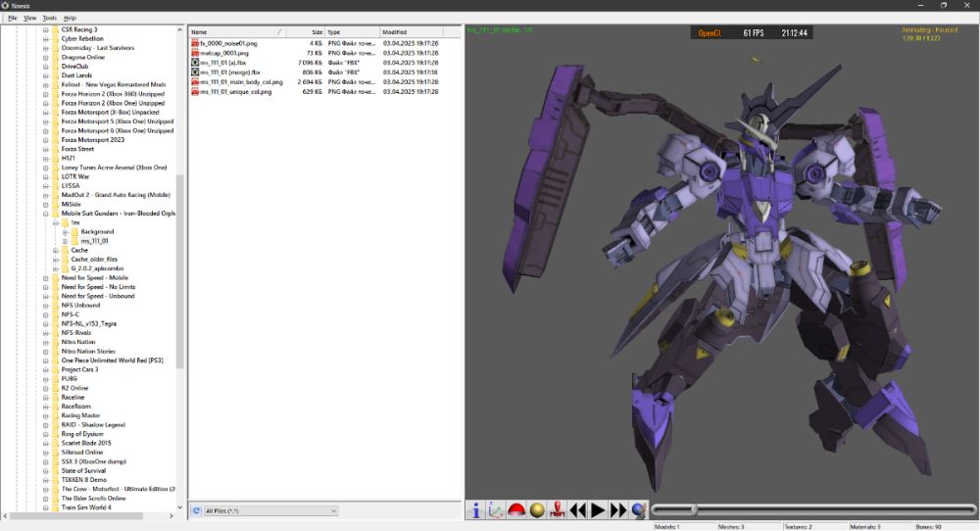The width and height of the screenshot is (980, 531).
Task: Select the Train Sim World 4 folder
Action: tap(86, 507)
